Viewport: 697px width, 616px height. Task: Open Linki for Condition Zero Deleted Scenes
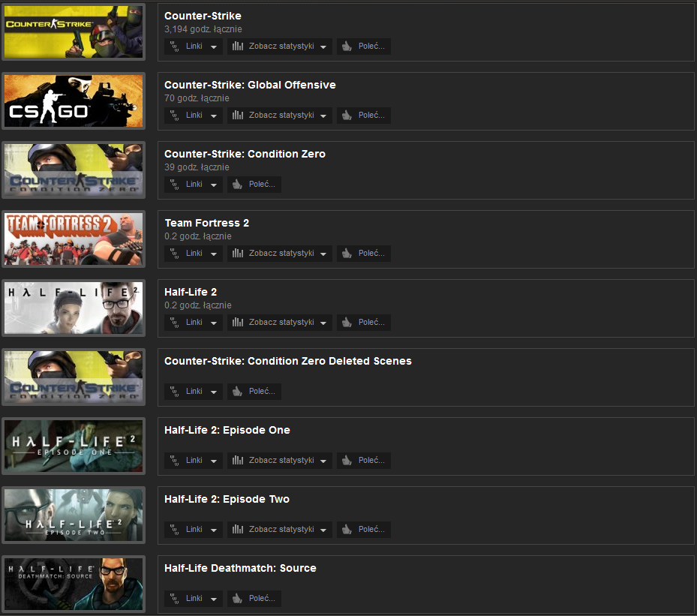[194, 391]
